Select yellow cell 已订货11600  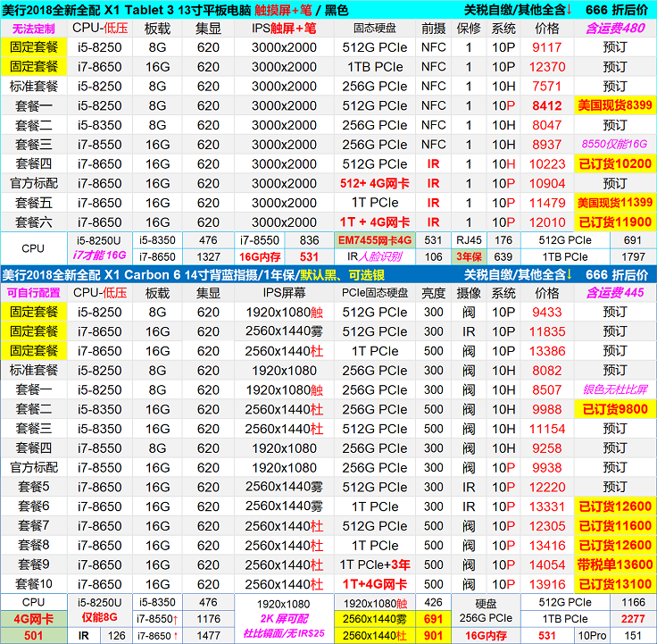pyautogui.click(x=615, y=526)
